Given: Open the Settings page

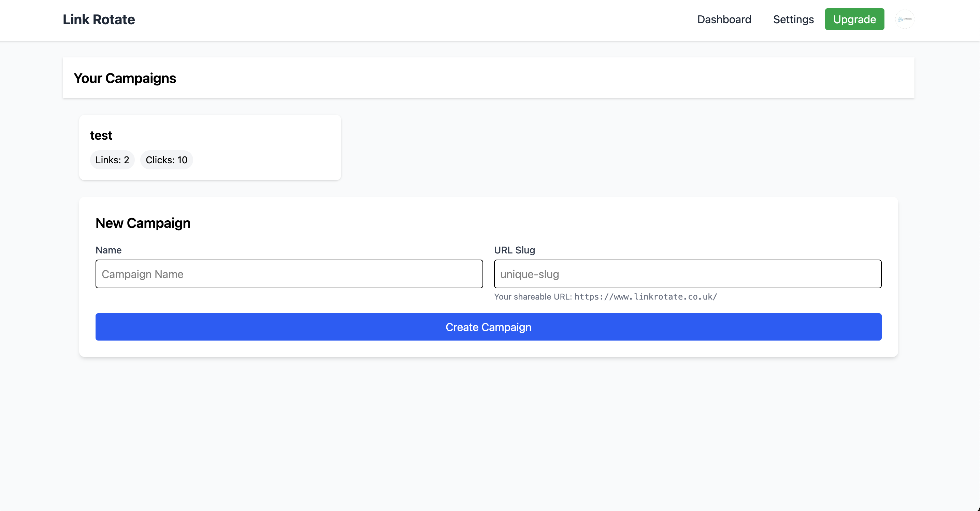Looking at the screenshot, I should pos(793,19).
